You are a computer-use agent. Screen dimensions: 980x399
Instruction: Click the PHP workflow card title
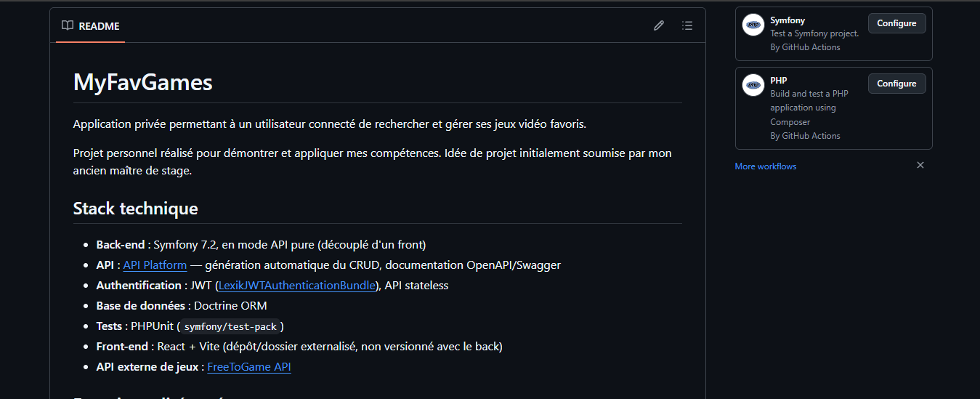[779, 81]
